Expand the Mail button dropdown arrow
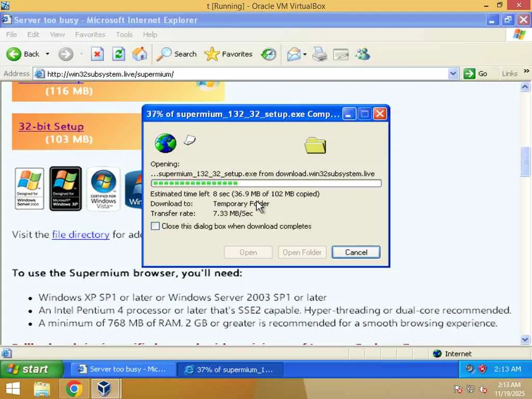The image size is (532, 399). (x=304, y=54)
